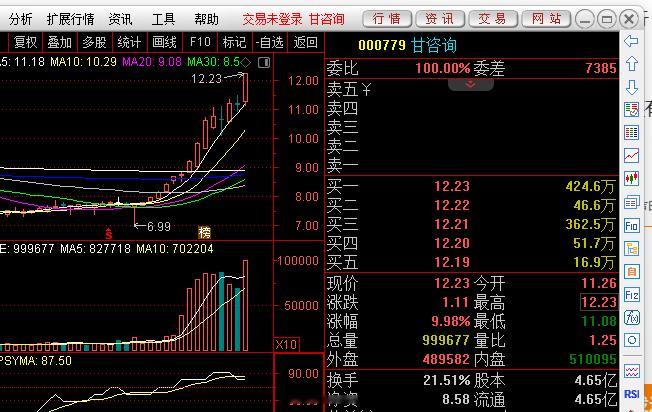The image size is (652, 412).
Task: Click the 网站 button
Action: pos(546,19)
